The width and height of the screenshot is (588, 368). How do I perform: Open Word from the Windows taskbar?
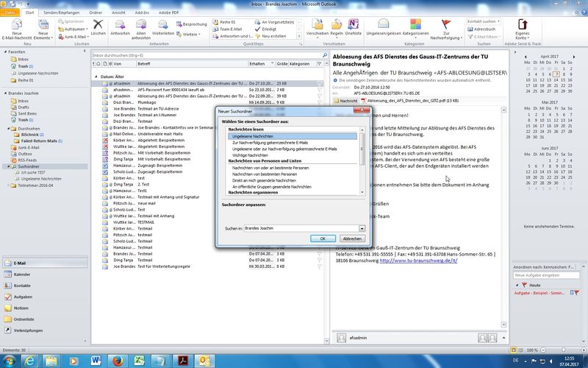(x=96, y=361)
